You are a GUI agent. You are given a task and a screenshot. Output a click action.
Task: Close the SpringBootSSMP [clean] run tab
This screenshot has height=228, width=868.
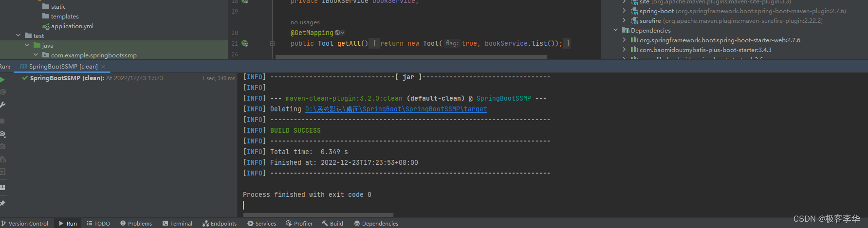(x=103, y=67)
